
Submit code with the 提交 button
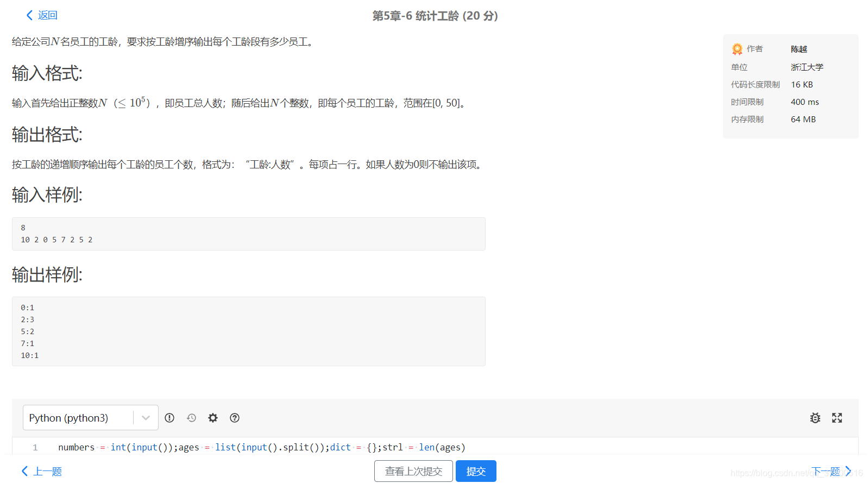coord(476,471)
